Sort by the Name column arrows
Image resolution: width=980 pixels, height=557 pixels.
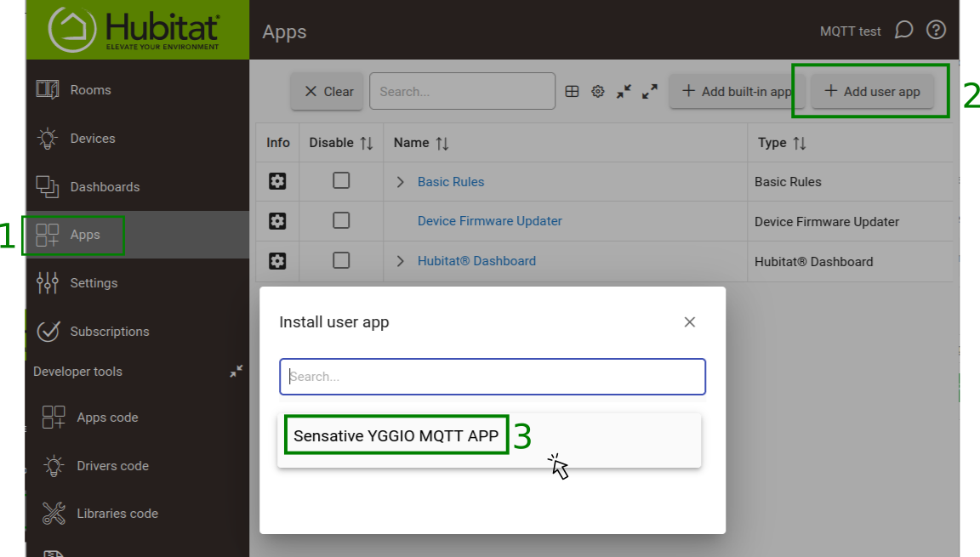click(x=442, y=144)
